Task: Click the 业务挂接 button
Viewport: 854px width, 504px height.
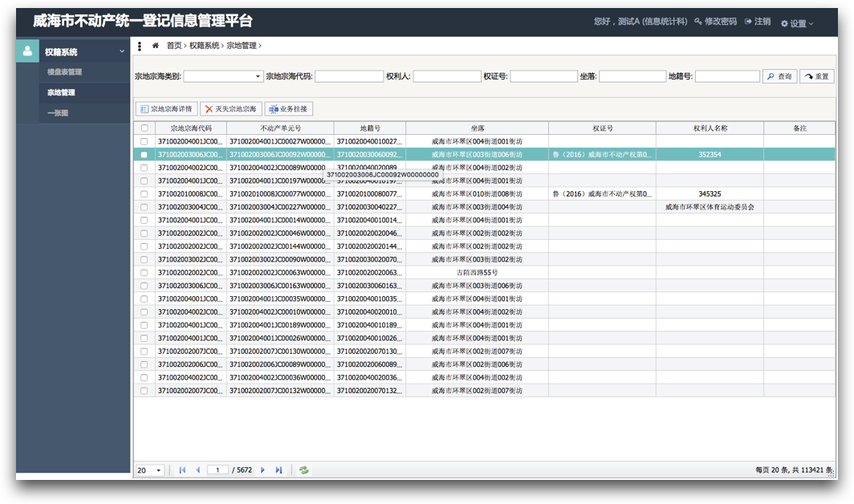Action: tap(289, 109)
